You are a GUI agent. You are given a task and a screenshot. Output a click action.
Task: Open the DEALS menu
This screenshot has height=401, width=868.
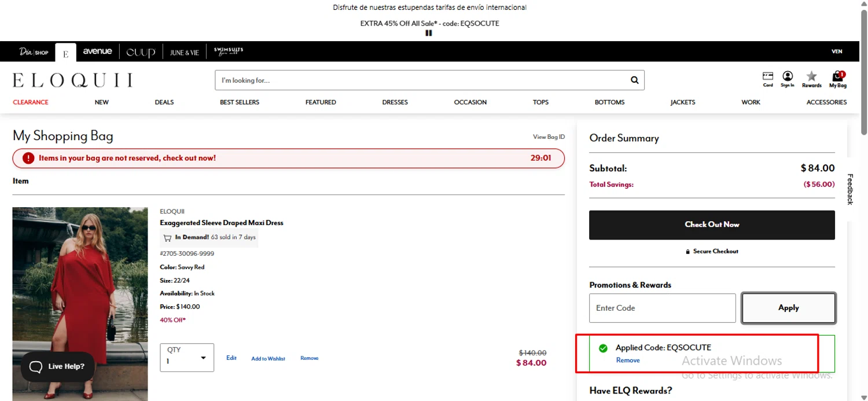(164, 102)
